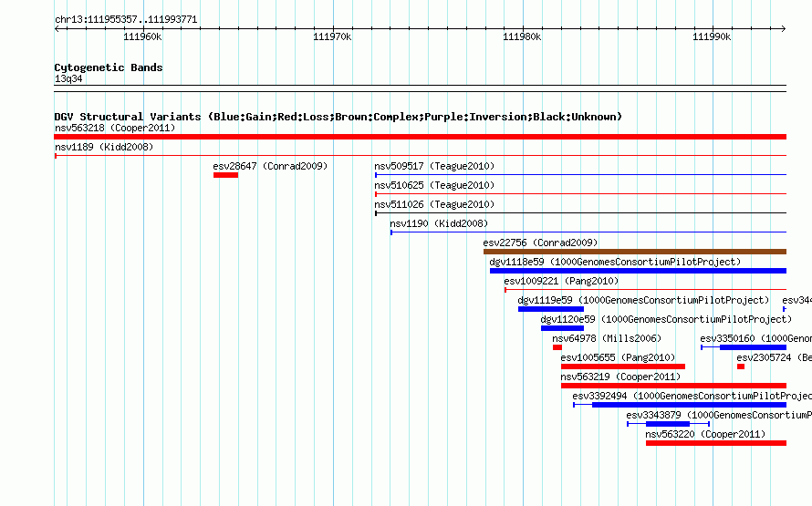The width and height of the screenshot is (812, 506).
Task: Click the brown esv22756 complex variant bar
Action: (x=635, y=252)
